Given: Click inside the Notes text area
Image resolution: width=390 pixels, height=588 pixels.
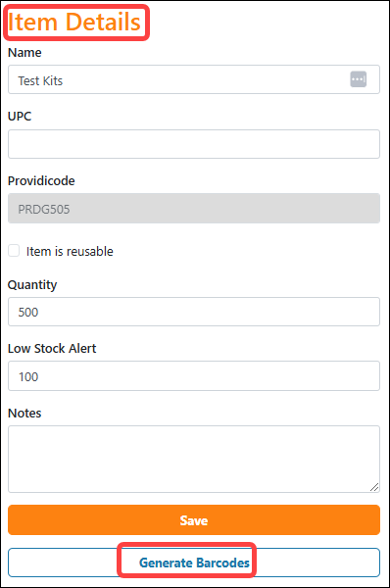Looking at the screenshot, I should (194, 459).
